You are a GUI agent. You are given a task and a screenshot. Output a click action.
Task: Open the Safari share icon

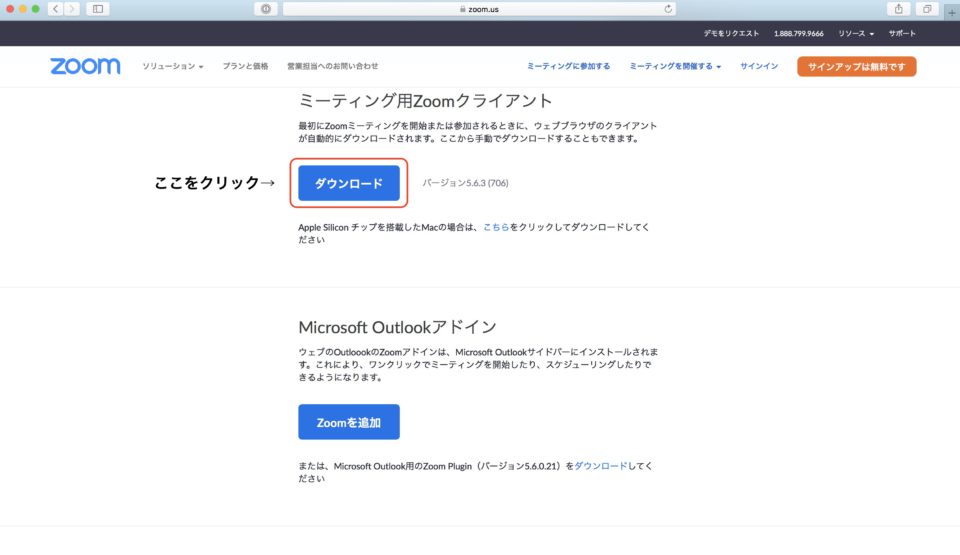click(898, 9)
